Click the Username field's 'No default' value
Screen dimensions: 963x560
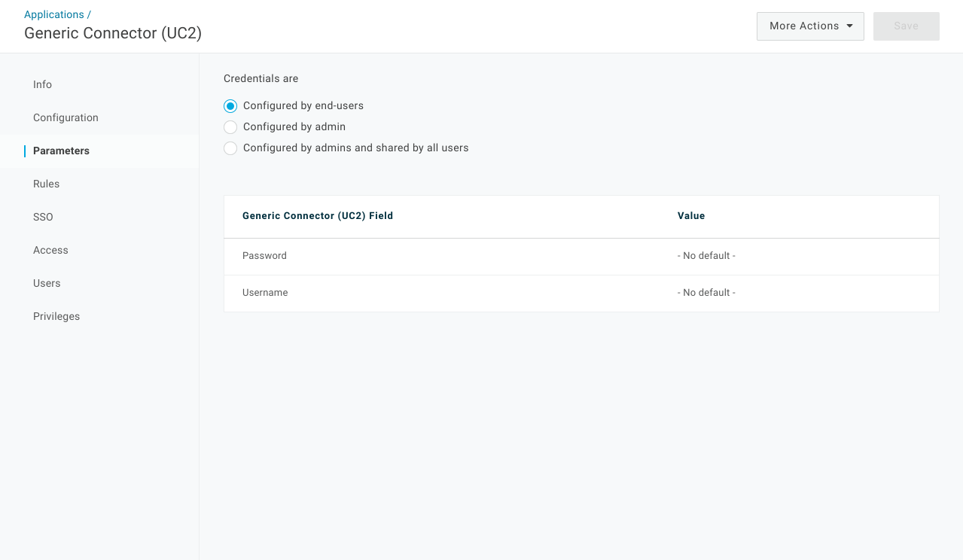[706, 293]
